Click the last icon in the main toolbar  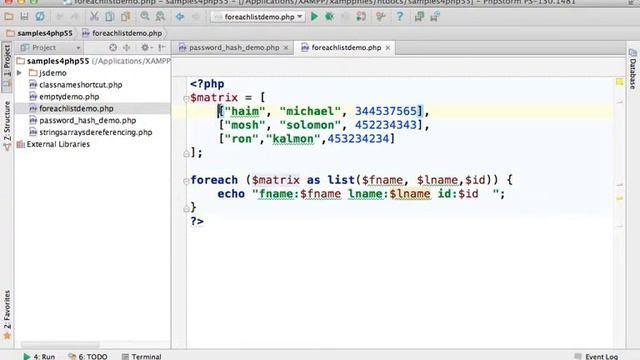point(435,17)
